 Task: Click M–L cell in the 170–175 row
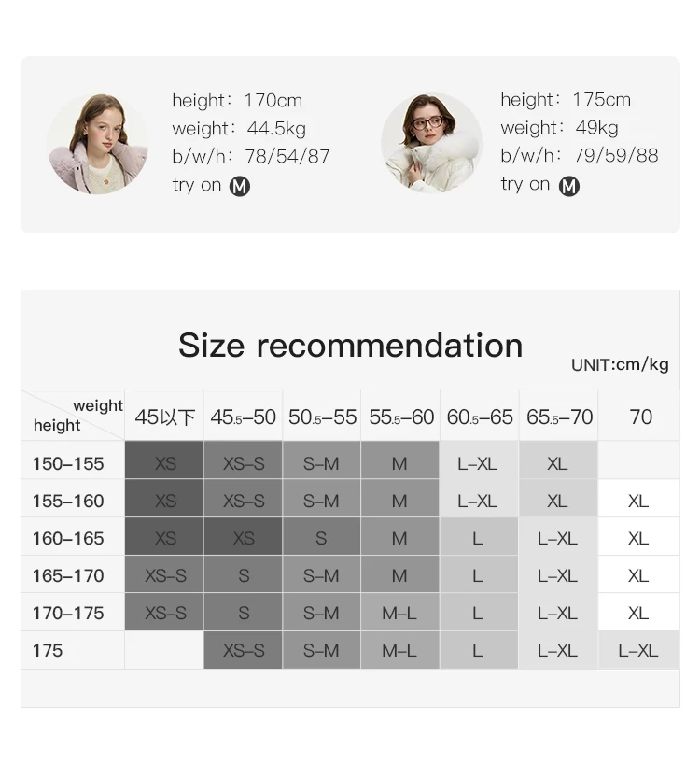click(399, 614)
